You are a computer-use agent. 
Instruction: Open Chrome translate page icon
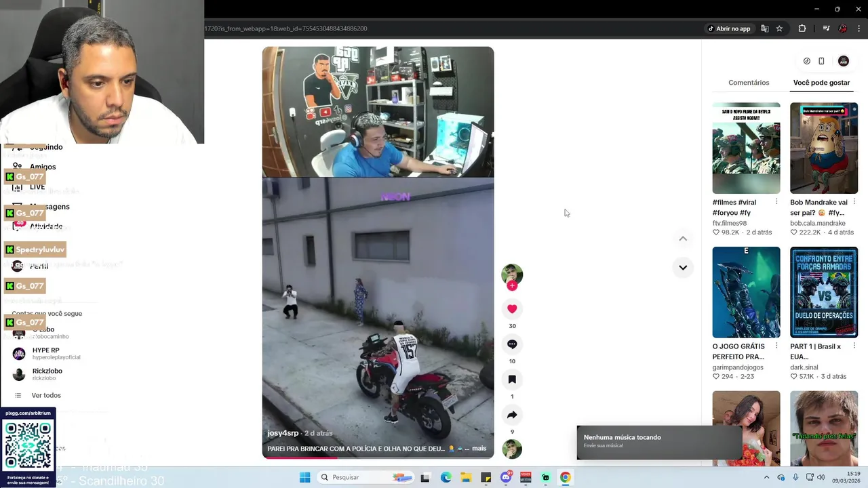pos(765,28)
